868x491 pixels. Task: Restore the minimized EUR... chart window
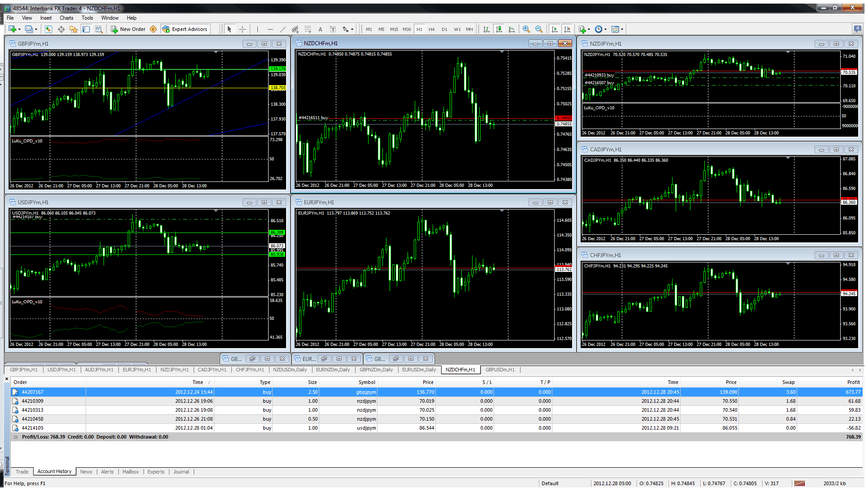click(x=324, y=359)
